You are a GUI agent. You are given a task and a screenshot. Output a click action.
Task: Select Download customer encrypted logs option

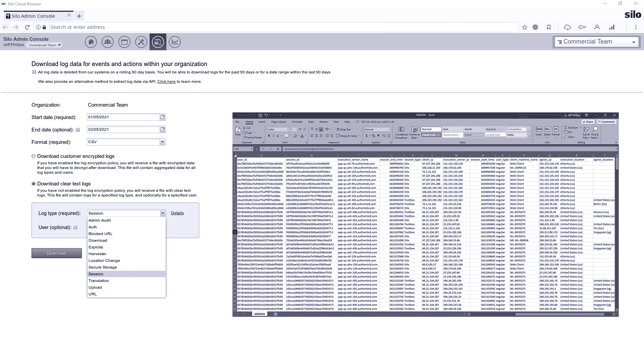pyautogui.click(x=34, y=156)
